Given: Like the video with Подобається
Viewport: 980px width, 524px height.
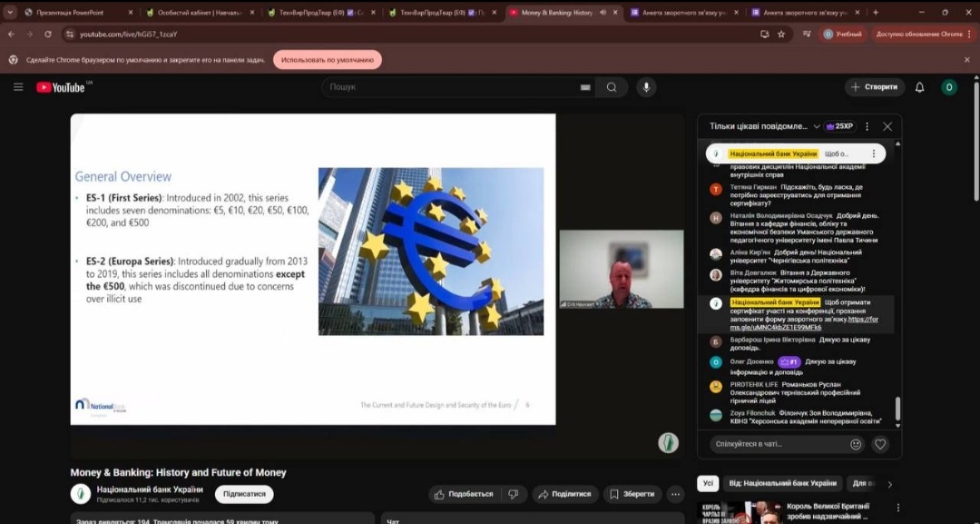Looking at the screenshot, I should (464, 495).
